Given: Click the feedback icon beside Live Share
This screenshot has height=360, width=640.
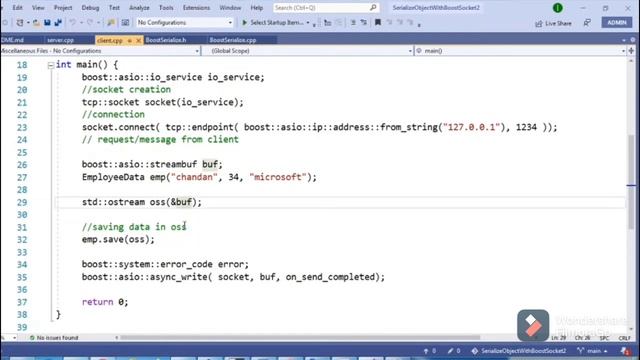Looking at the screenshot, I should (x=587, y=23).
